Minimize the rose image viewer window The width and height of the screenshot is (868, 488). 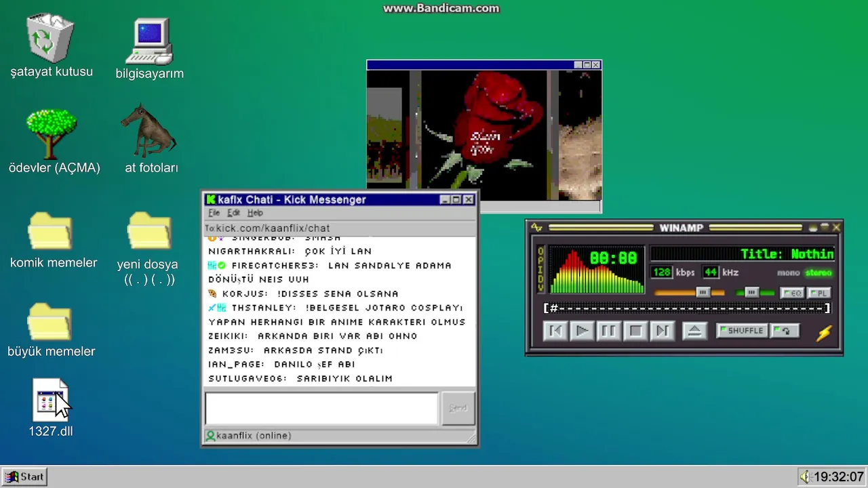pyautogui.click(x=578, y=65)
